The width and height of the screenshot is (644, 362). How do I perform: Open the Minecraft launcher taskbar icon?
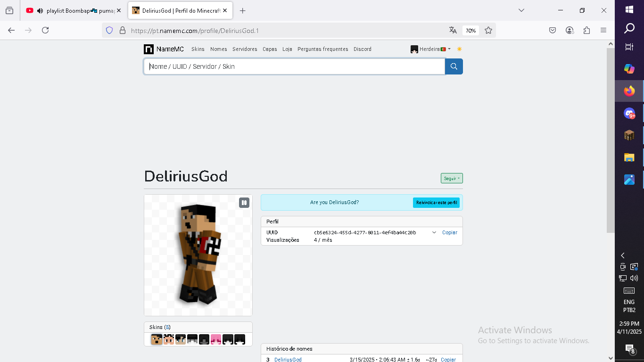tap(629, 135)
